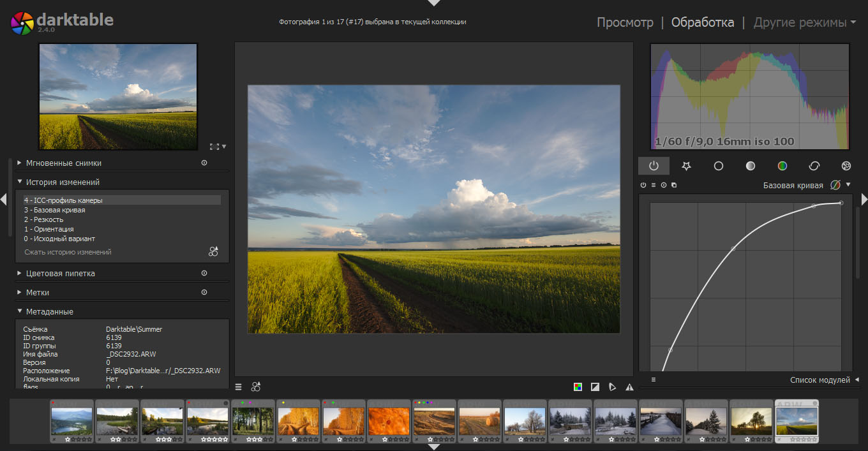This screenshot has height=451, width=868.
Task: Click the histogram panel
Action: click(x=750, y=96)
